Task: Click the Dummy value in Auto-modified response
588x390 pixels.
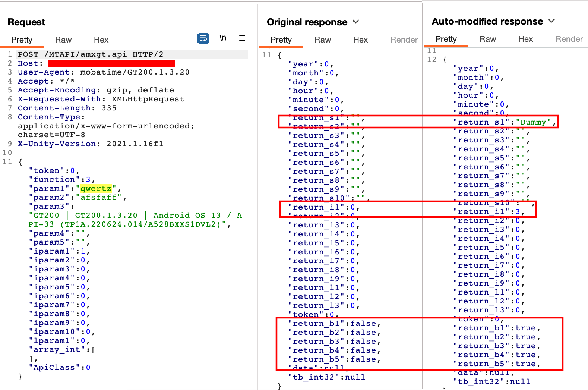Action: [533, 122]
